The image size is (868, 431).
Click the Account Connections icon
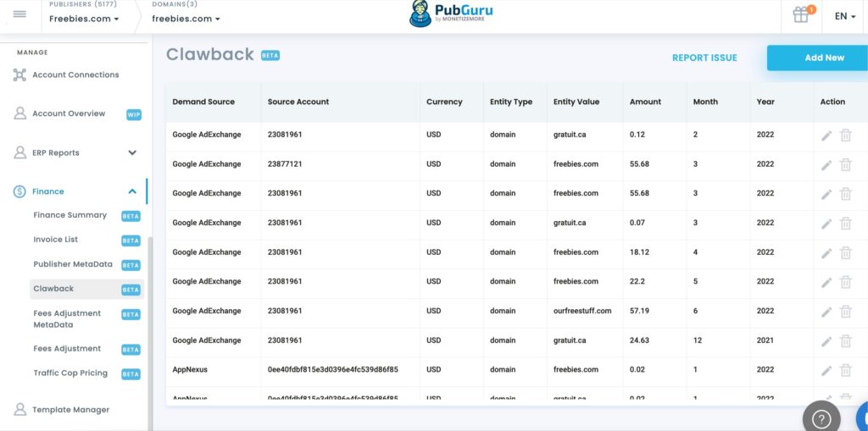tap(19, 75)
